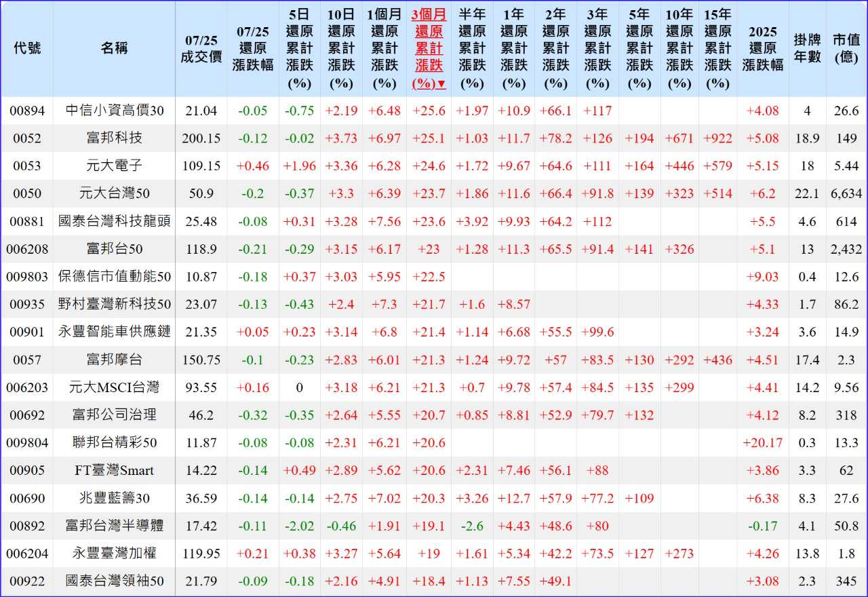Sort by 市值(億) header
Screen dimensions: 868x597
pyautogui.click(x=846, y=49)
